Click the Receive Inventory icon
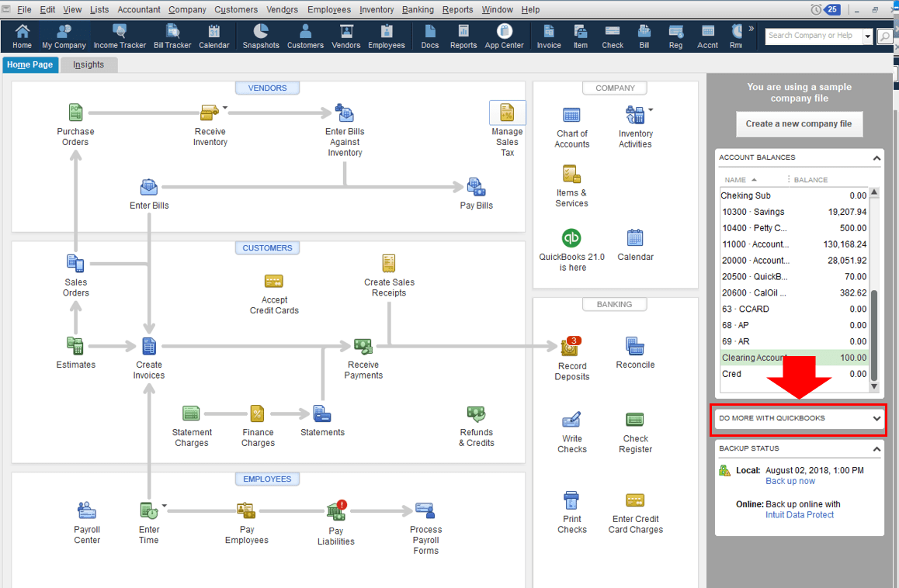 210,112
